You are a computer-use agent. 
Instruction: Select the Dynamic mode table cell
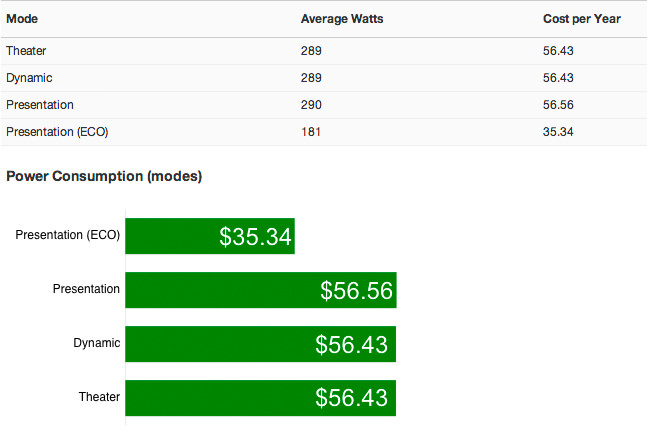pyautogui.click(x=29, y=77)
